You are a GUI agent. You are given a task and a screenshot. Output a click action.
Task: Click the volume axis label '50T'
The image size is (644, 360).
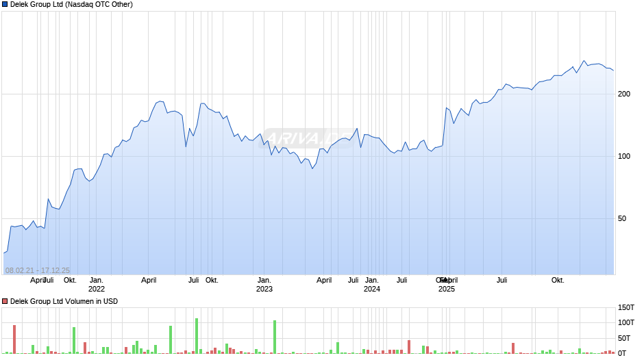pyautogui.click(x=624, y=338)
